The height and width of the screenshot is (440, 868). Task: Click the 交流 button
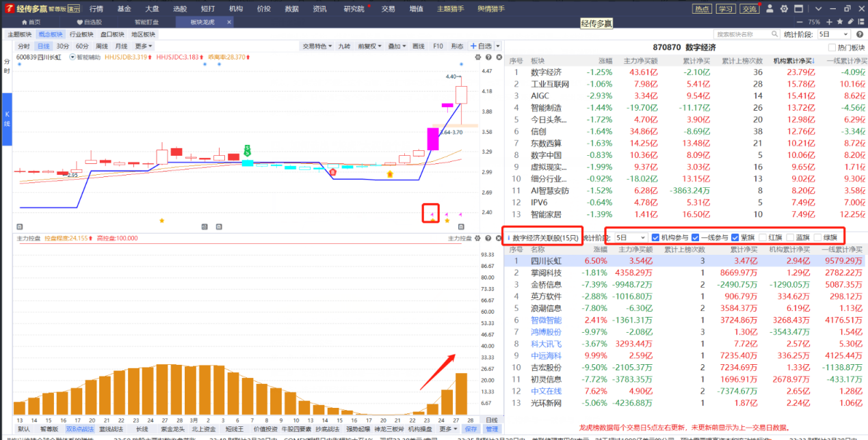coord(750,9)
